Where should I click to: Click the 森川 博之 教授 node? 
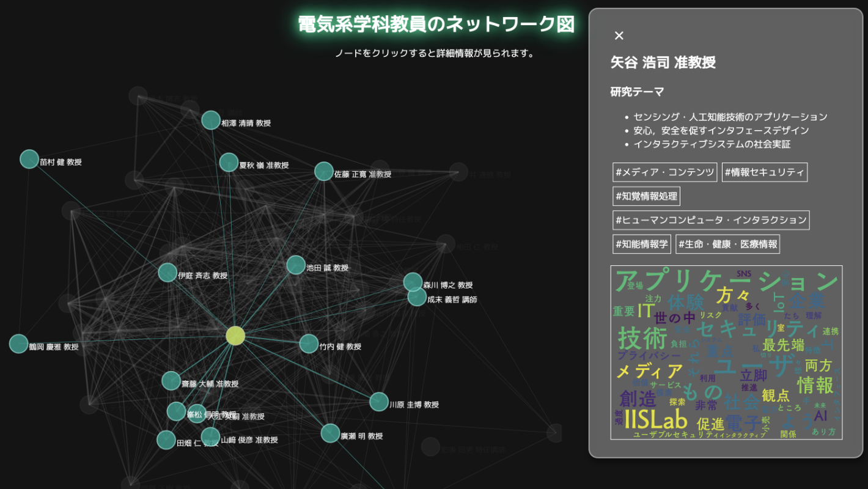click(413, 282)
